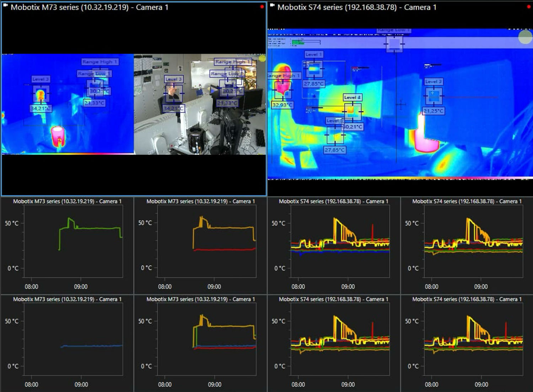Select the Level 4 measurement area marker
Screen dimensions: 533x392
(x=352, y=111)
